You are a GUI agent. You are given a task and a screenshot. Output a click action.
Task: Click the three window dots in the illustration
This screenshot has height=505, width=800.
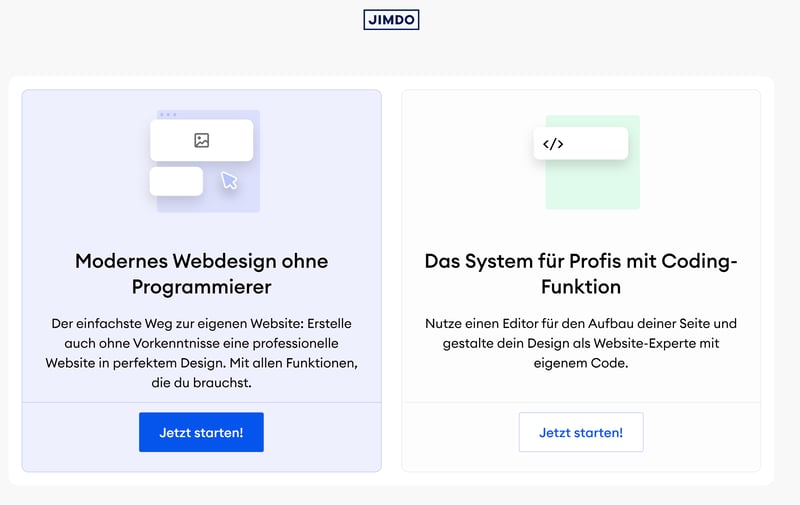pos(168,115)
